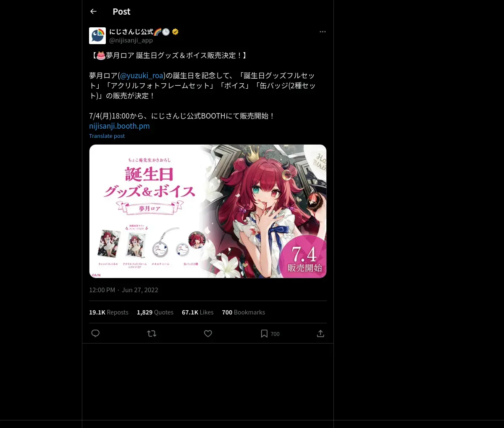Open the にじさんじ公式 profile avatar

pos(97,36)
